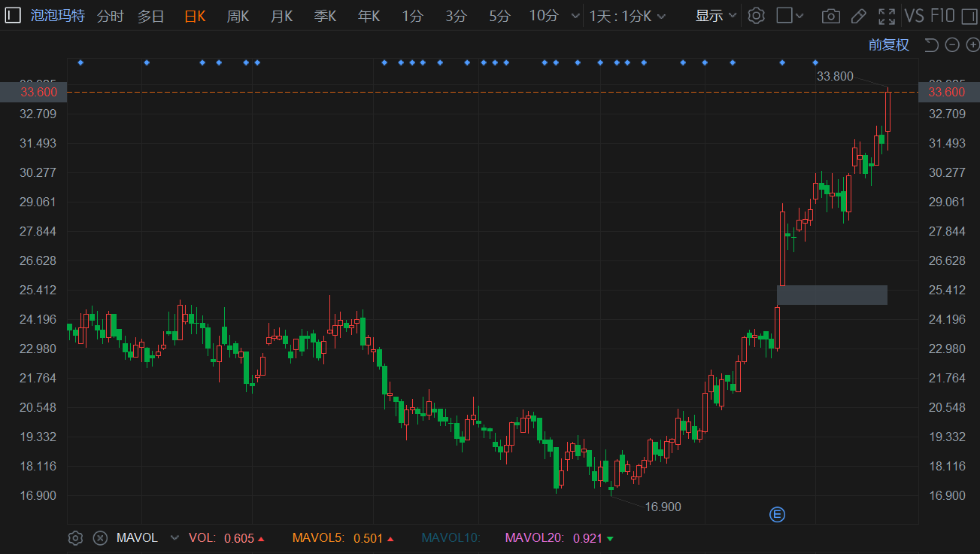Enter fullscreen with the expand icon

[x=887, y=16]
